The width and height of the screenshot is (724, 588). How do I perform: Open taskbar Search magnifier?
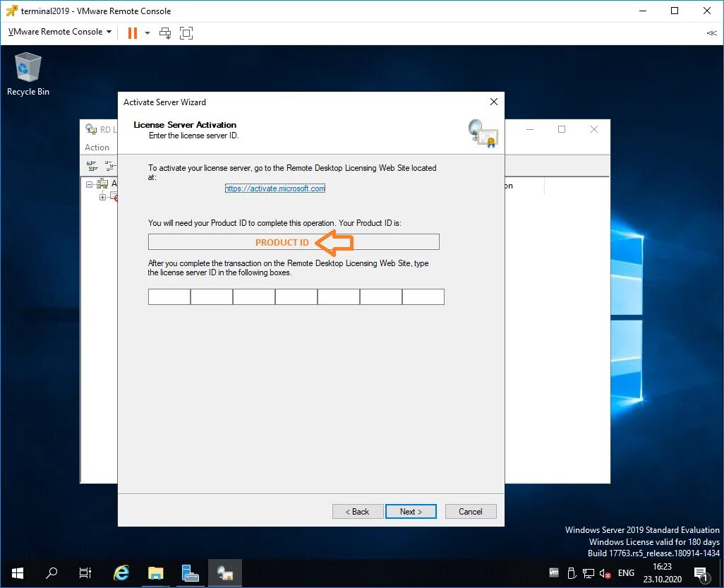(52, 573)
